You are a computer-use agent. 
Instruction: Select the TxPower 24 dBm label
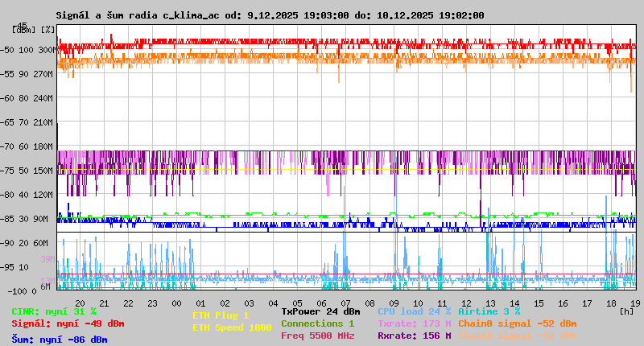[320, 311]
